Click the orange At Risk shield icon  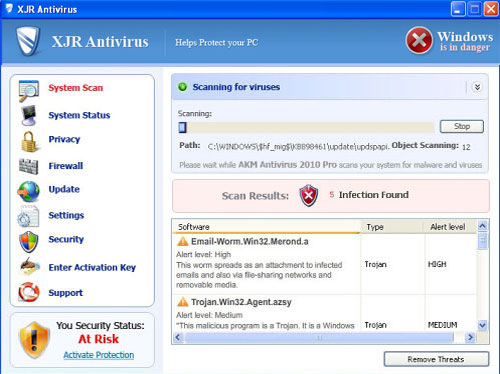point(35,340)
